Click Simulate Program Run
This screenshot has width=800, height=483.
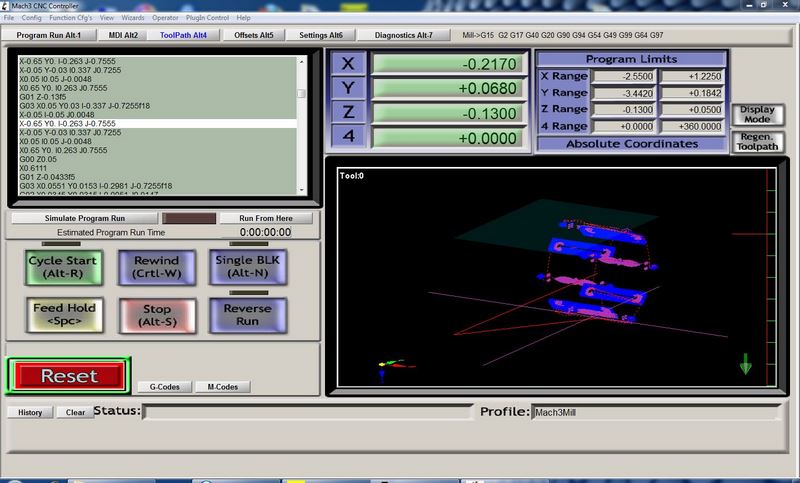[x=85, y=218]
